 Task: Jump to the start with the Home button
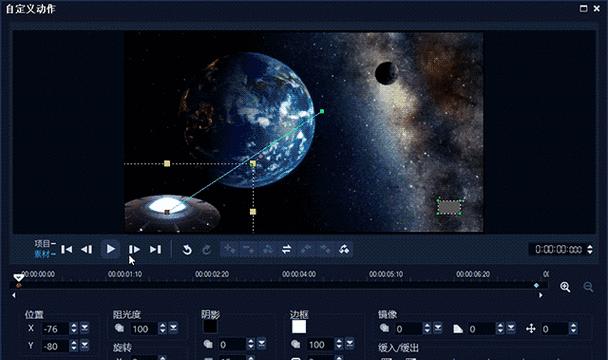pos(67,249)
